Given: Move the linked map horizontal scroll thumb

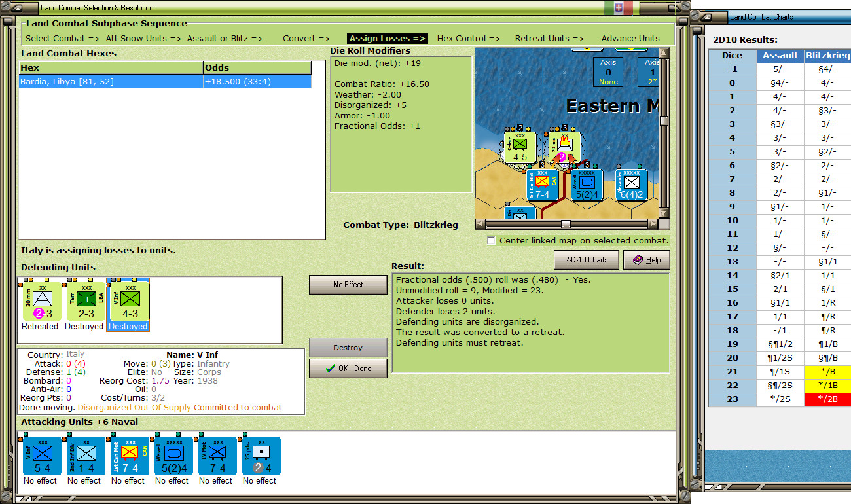Looking at the screenshot, I should point(566,224).
